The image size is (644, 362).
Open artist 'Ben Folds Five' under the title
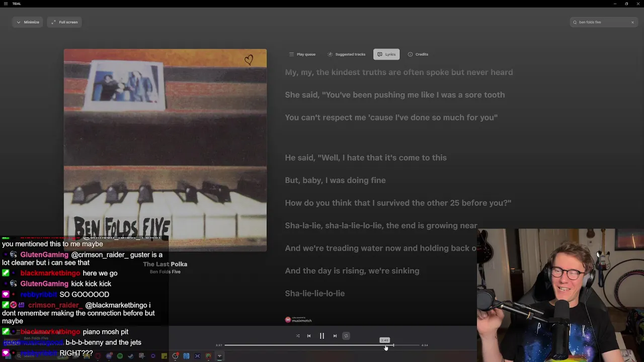165,272
